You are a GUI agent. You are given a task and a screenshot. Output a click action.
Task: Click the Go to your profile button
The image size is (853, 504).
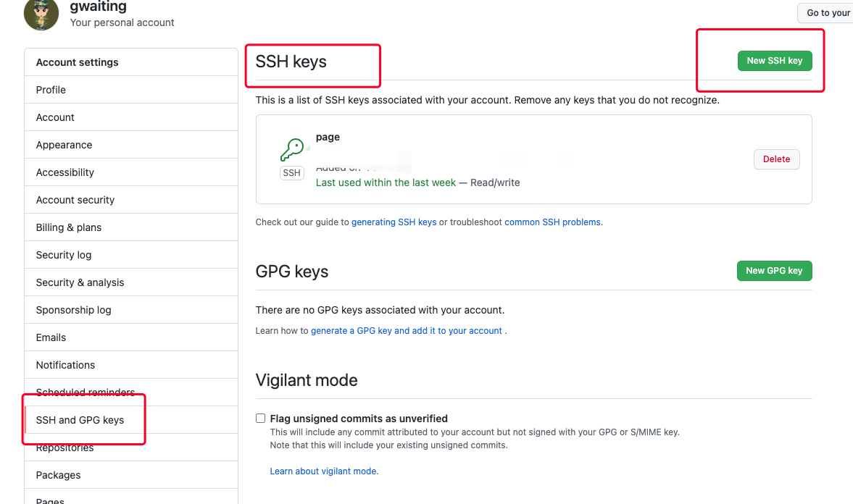[x=825, y=13]
